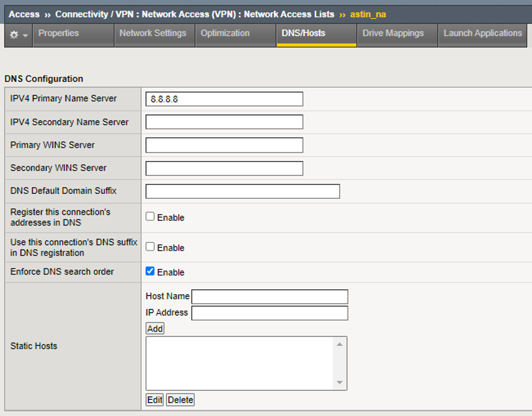Viewport: 532px width, 416px height.
Task: Focus the IPV4 Secondary Name Server field
Action: point(224,122)
